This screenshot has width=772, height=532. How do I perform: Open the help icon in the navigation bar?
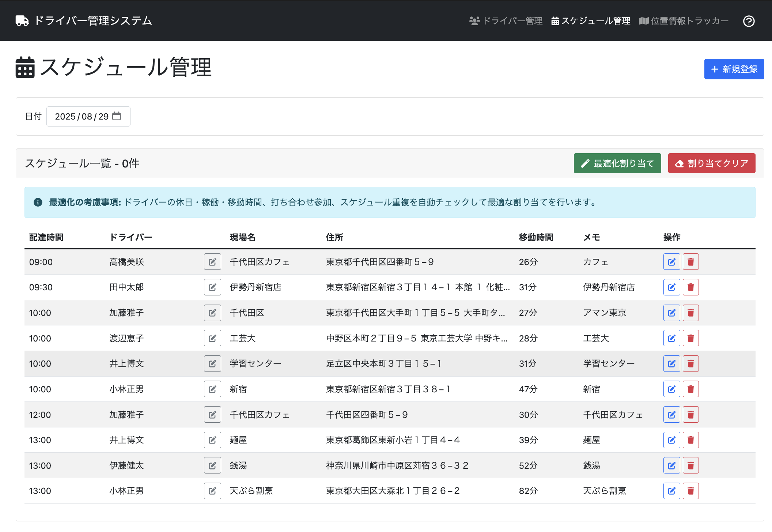point(749,21)
